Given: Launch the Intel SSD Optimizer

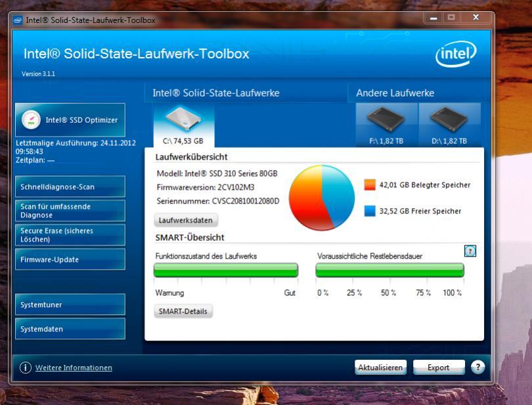Looking at the screenshot, I should tap(70, 120).
